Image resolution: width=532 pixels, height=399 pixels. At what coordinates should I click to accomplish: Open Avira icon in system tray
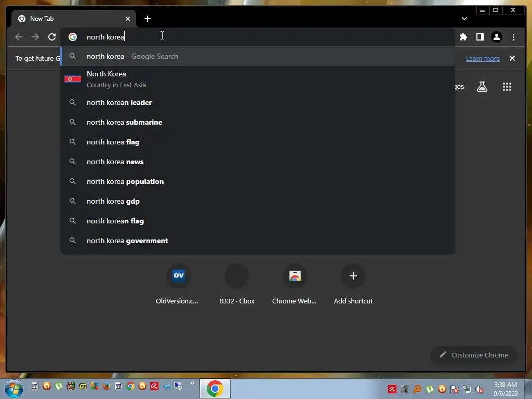pos(392,389)
